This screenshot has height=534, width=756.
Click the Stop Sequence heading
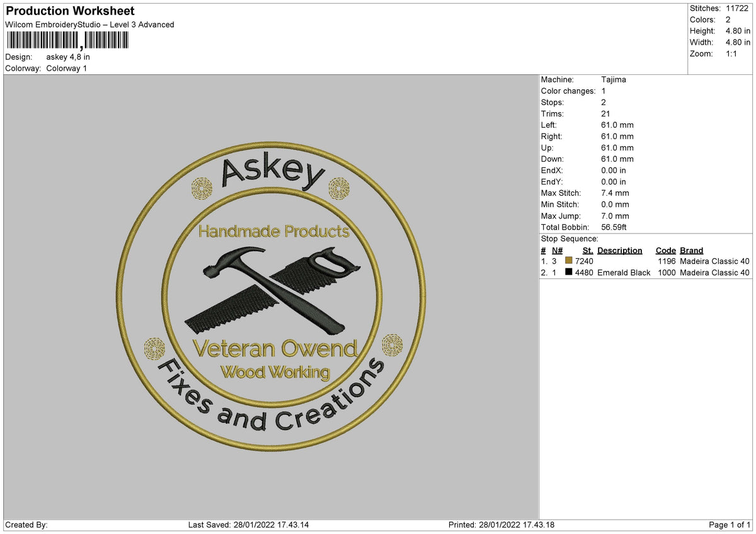tap(570, 239)
